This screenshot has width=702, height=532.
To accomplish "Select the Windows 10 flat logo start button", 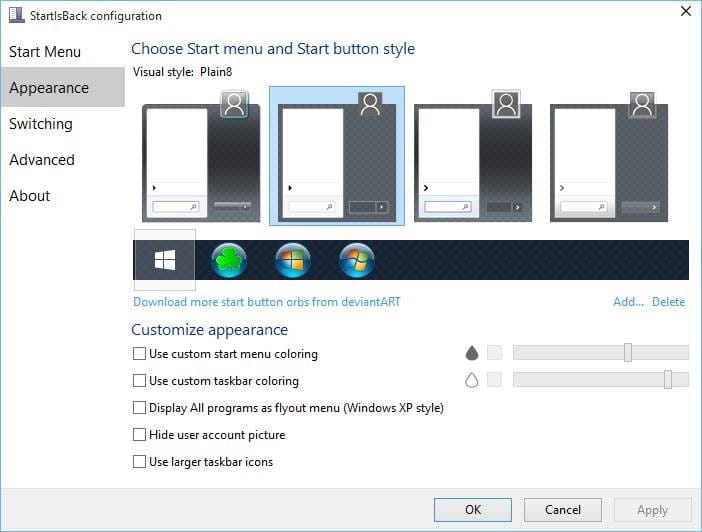I will (x=165, y=260).
